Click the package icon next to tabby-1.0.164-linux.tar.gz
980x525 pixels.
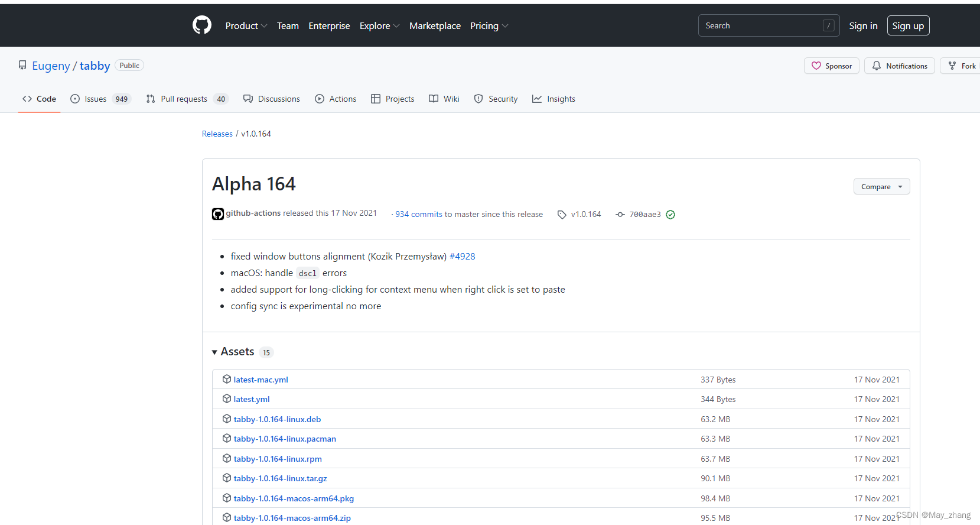point(227,478)
